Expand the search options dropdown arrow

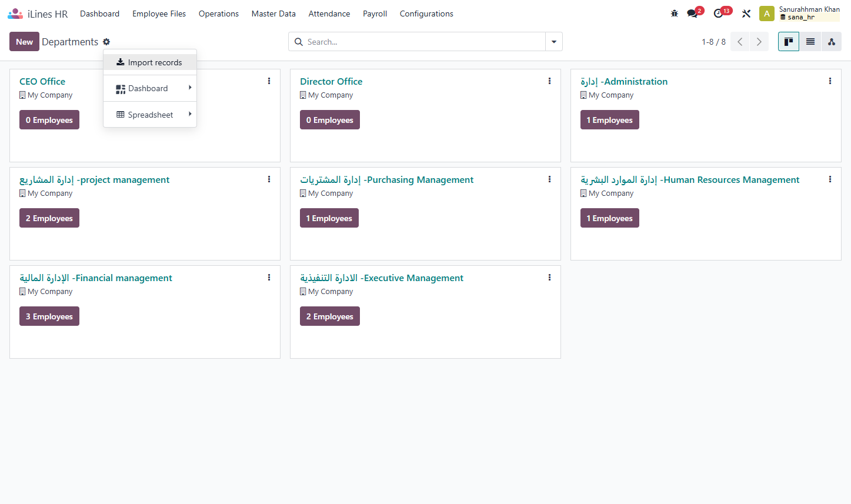pos(554,42)
